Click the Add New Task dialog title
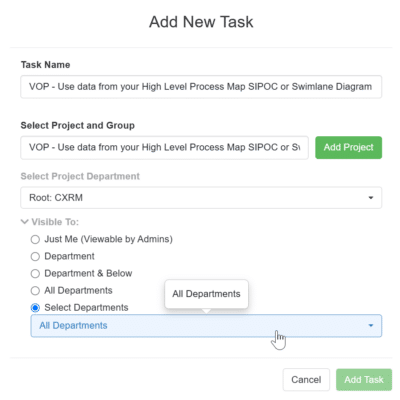 click(201, 22)
